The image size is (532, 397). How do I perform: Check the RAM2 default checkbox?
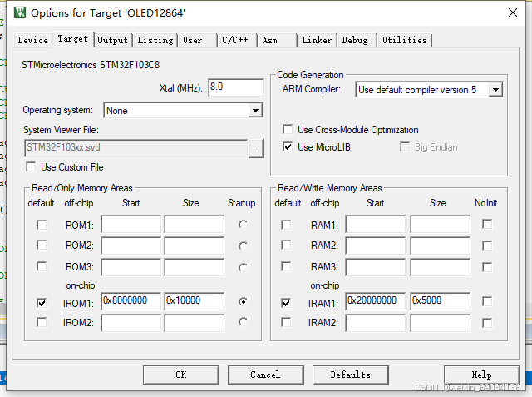(286, 245)
